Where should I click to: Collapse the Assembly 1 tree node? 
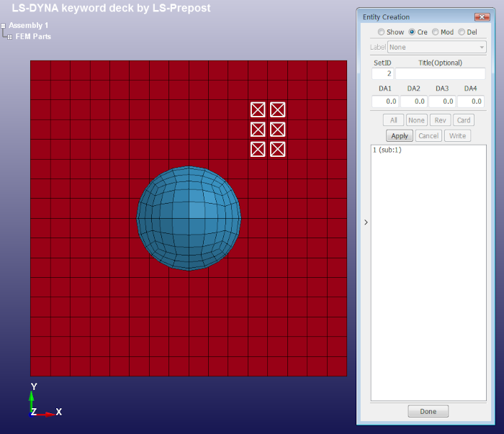(x=4, y=26)
